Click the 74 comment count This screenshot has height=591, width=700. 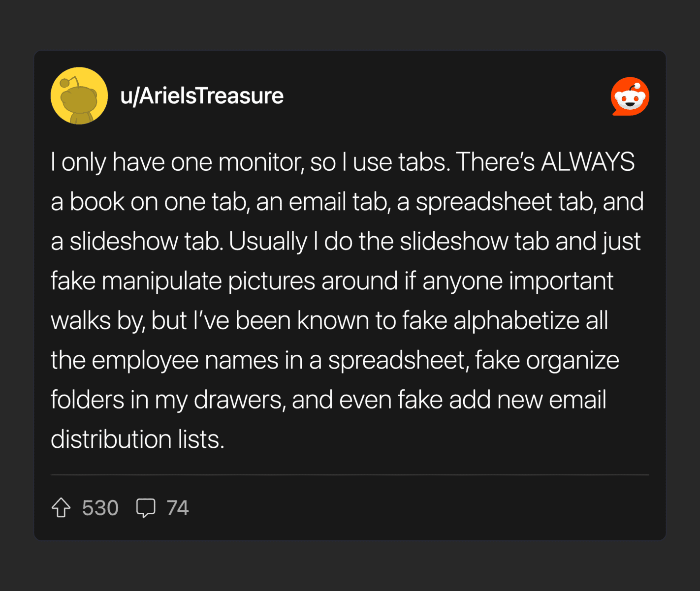tap(178, 508)
